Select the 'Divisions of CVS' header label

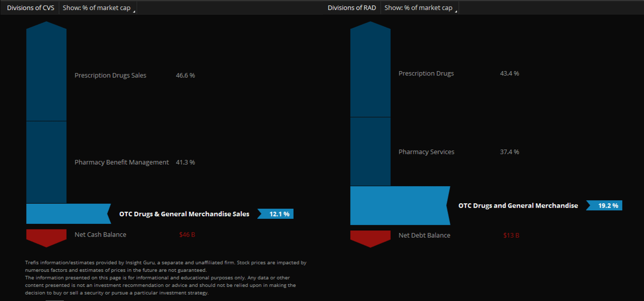click(30, 8)
